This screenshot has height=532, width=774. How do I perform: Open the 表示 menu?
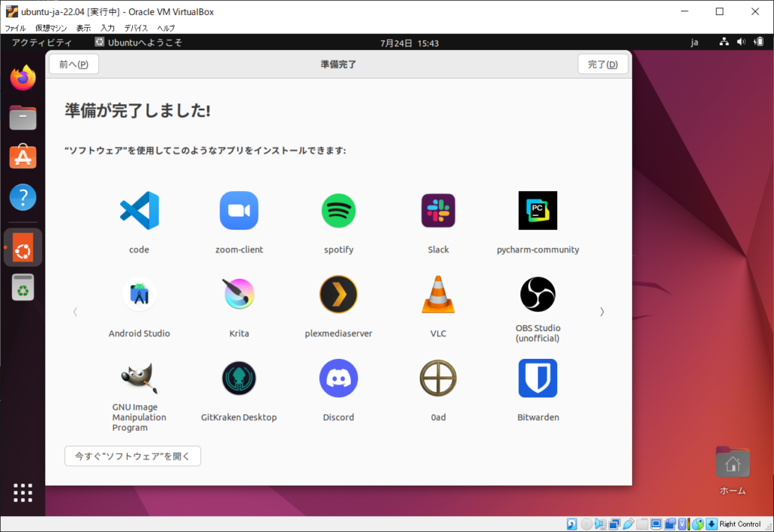tap(83, 28)
